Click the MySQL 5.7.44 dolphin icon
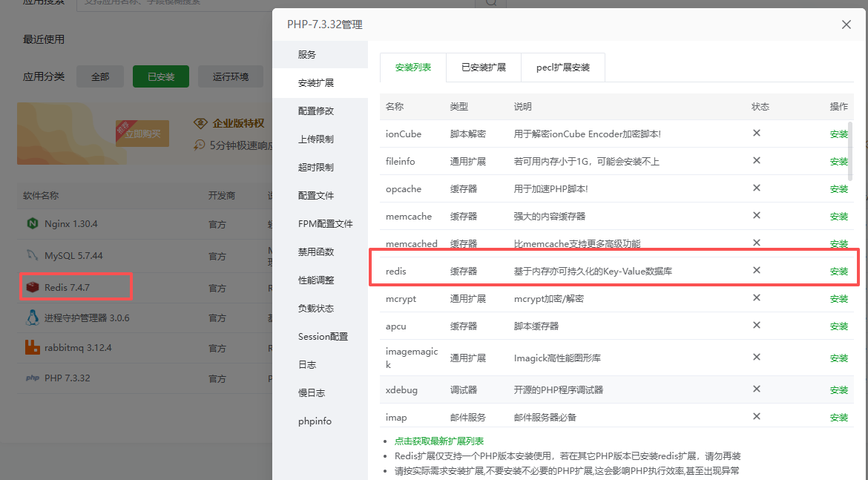 tap(32, 255)
